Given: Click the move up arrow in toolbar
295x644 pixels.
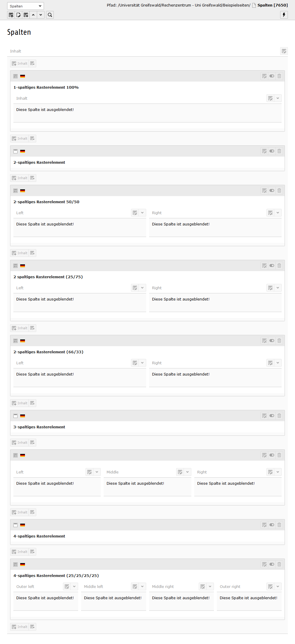Looking at the screenshot, I should (x=33, y=15).
